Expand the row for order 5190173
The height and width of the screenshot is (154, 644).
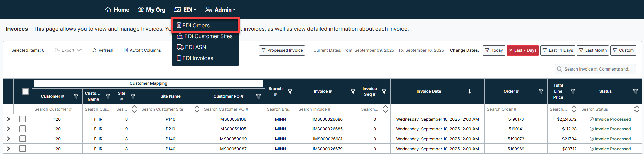click(8, 119)
